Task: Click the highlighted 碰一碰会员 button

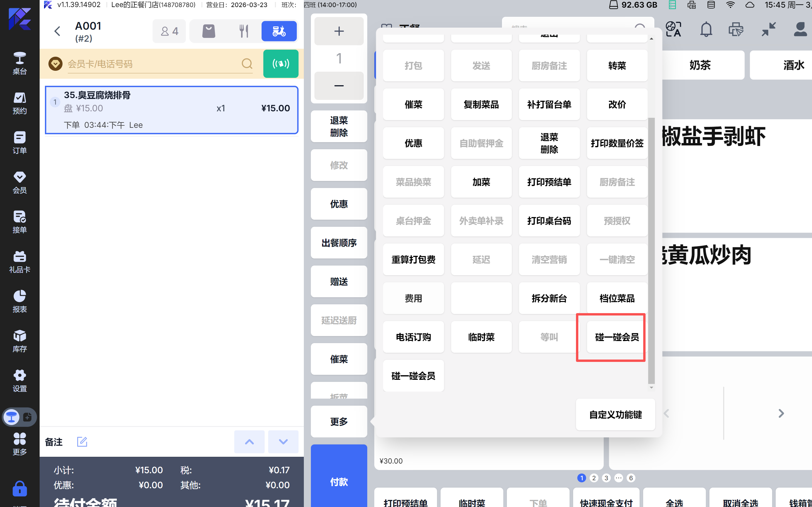Action: point(616,337)
